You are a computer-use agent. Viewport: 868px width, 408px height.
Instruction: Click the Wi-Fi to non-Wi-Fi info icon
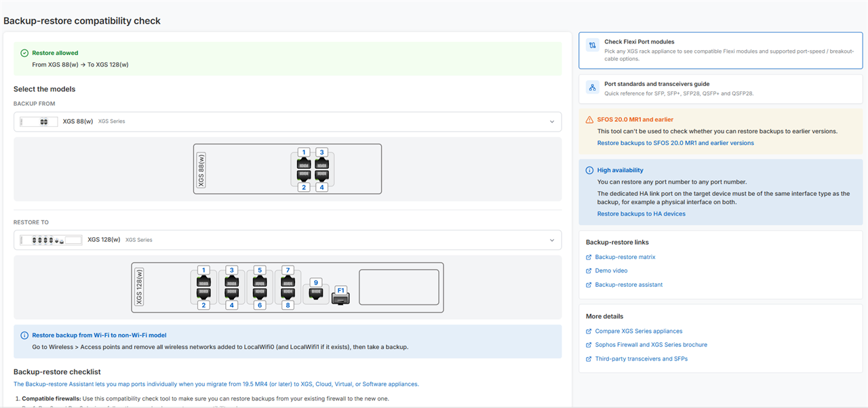click(x=24, y=335)
